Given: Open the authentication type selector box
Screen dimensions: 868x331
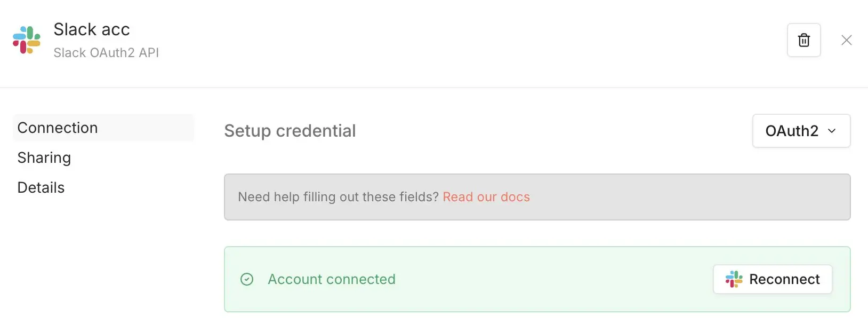Looking at the screenshot, I should click(x=801, y=131).
